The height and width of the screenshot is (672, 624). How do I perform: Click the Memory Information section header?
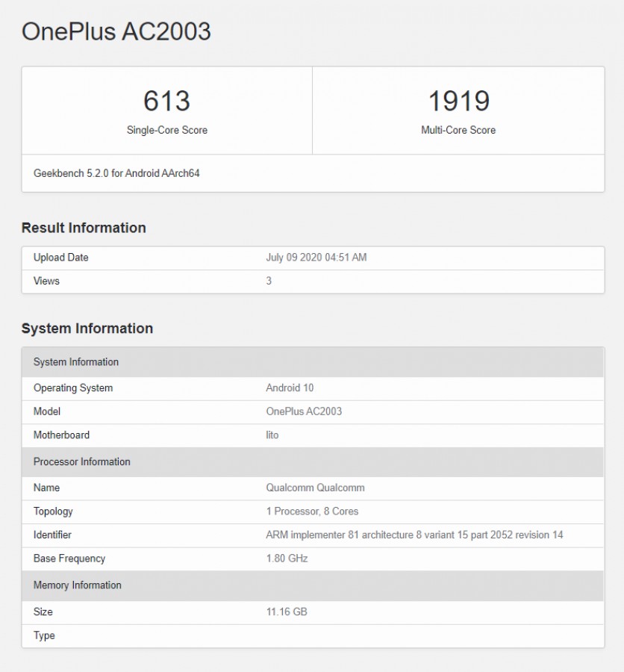click(78, 585)
